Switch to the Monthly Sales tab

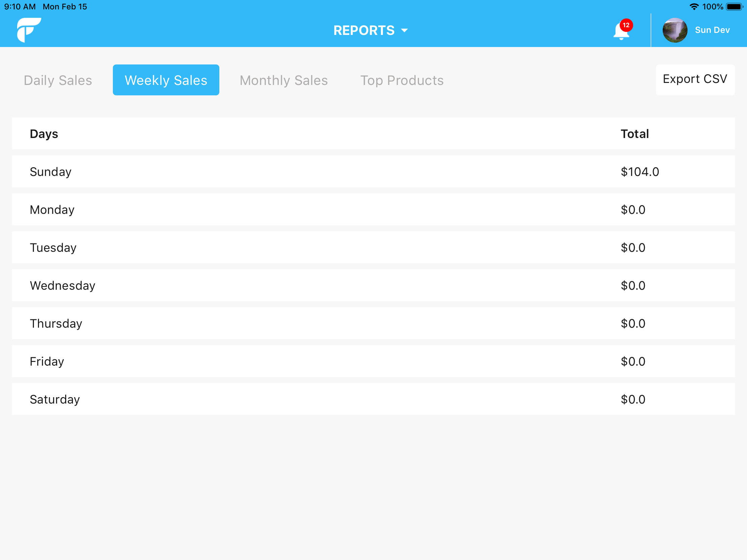coord(283,80)
